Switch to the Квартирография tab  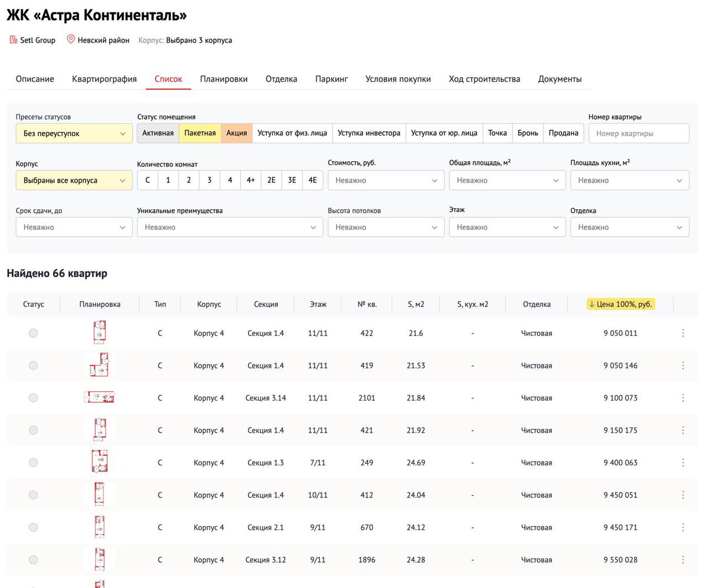click(x=104, y=79)
